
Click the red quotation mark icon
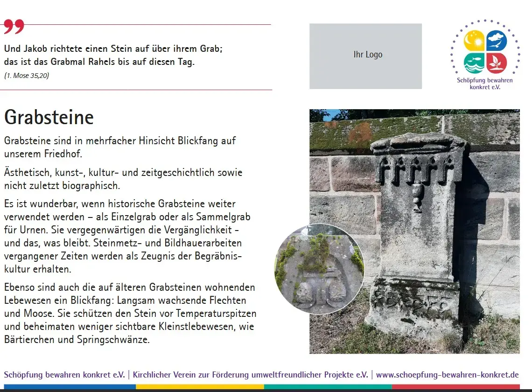pyautogui.click(x=14, y=27)
